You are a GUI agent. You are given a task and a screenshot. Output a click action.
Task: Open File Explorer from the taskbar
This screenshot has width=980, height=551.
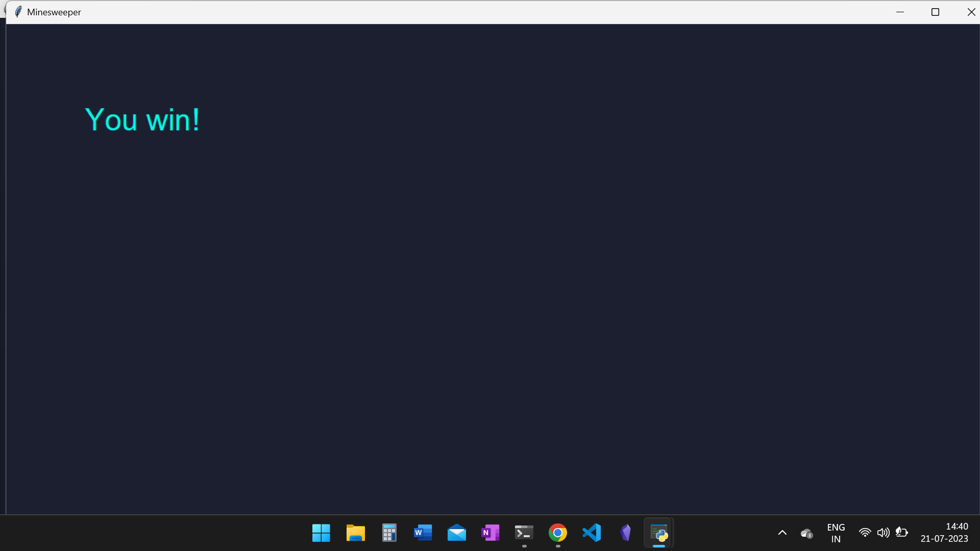[x=355, y=533]
